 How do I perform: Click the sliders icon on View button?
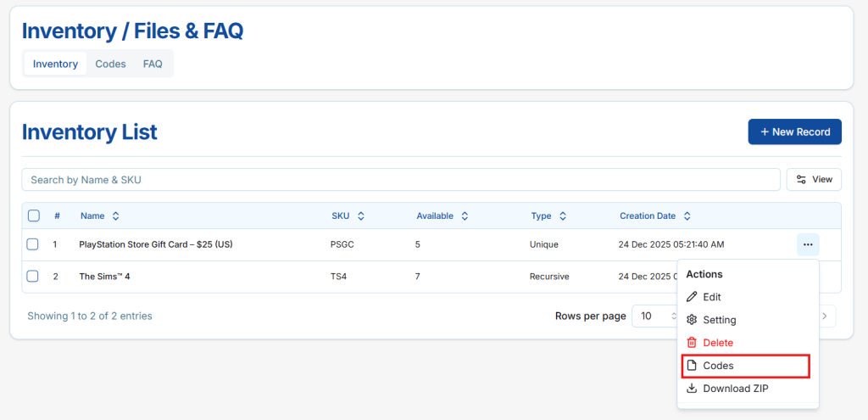pos(801,180)
